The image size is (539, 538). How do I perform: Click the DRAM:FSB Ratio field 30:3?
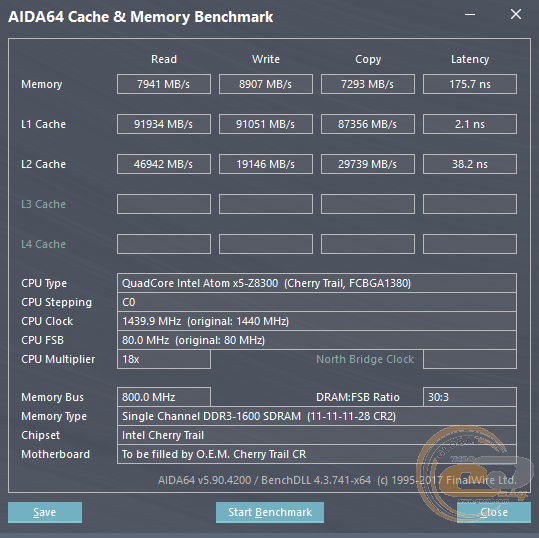pos(470,397)
